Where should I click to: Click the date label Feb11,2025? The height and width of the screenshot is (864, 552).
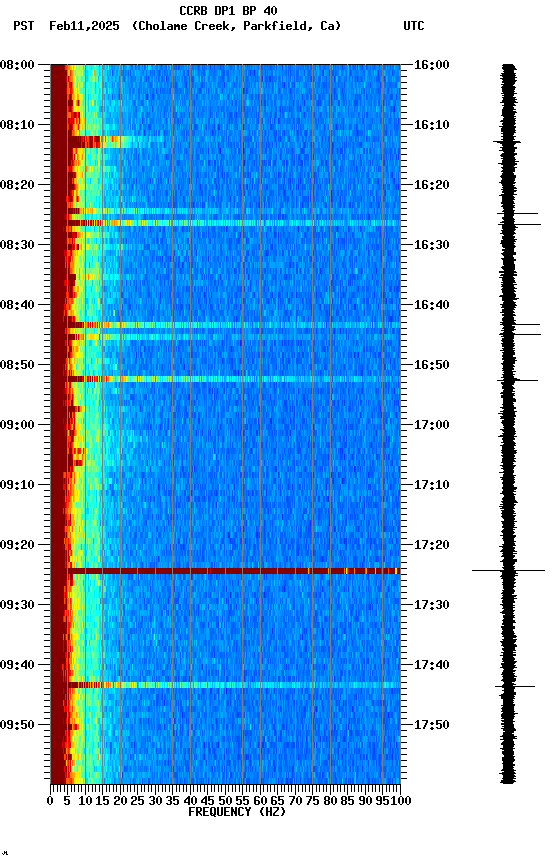pyautogui.click(x=84, y=26)
